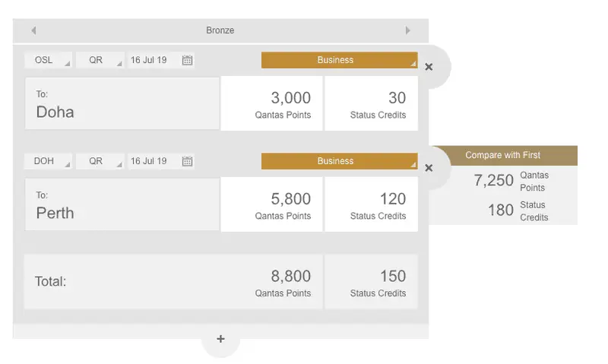Click the left arrow beside Bronze

tap(33, 30)
